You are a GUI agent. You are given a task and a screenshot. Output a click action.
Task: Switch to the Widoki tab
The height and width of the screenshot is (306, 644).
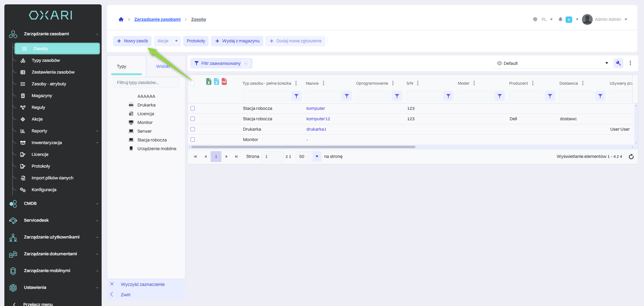[x=163, y=67]
